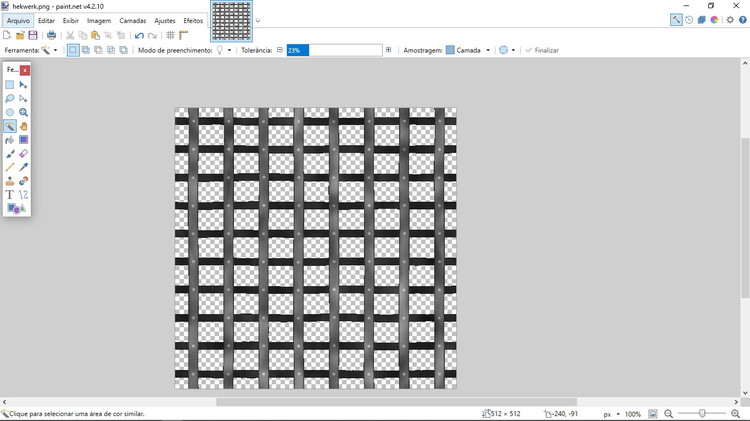Redo the last undone action
The height and width of the screenshot is (421, 750).
click(x=152, y=35)
